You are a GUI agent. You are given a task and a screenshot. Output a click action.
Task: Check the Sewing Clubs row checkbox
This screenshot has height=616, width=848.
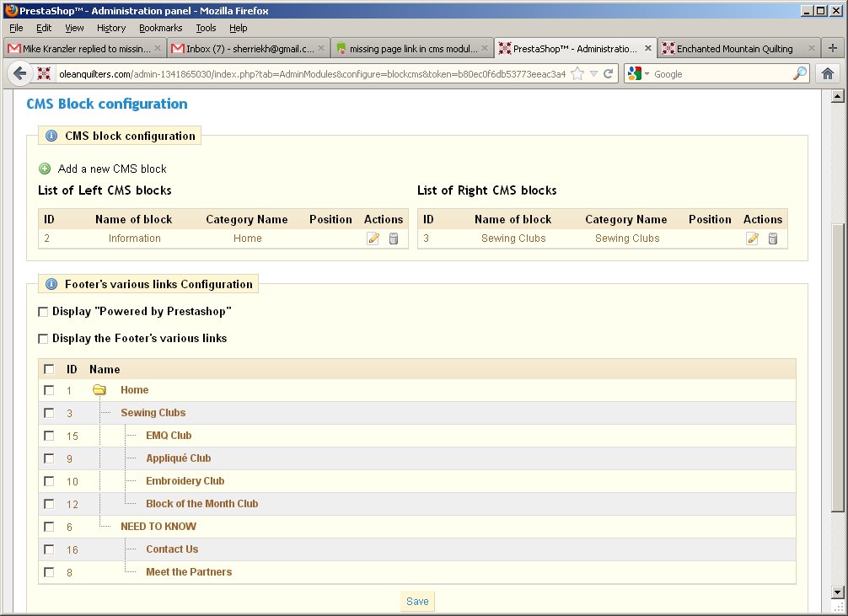click(49, 413)
